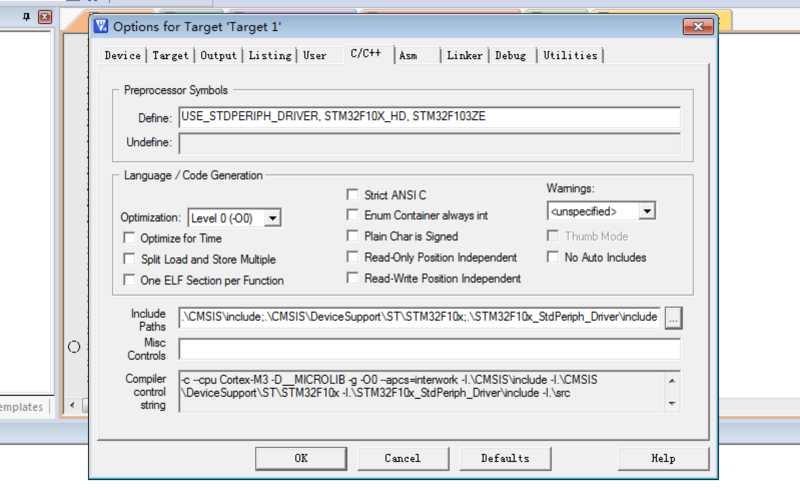Close the side panel with its X icon
800x490 pixels.
pos(44,17)
